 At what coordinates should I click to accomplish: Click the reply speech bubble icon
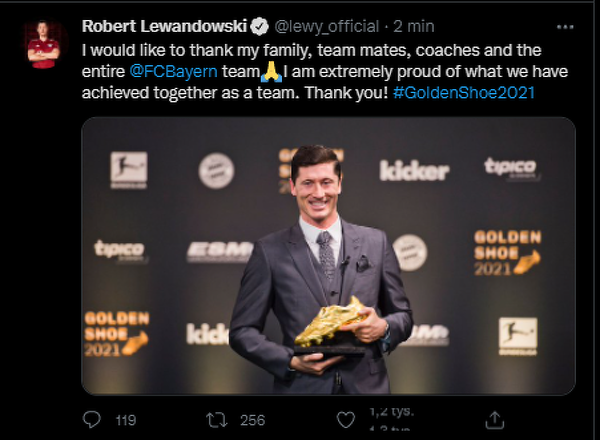point(92,420)
